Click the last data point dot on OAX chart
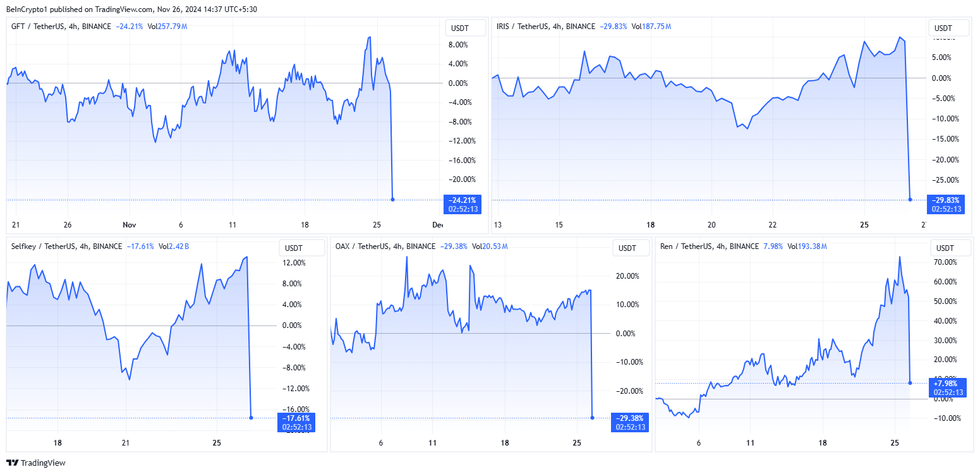 click(593, 417)
